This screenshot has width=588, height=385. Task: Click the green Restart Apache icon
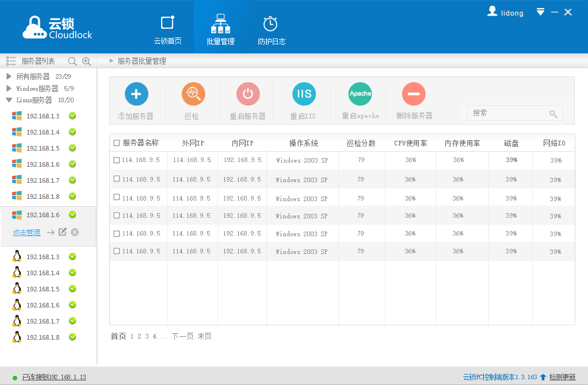click(360, 94)
